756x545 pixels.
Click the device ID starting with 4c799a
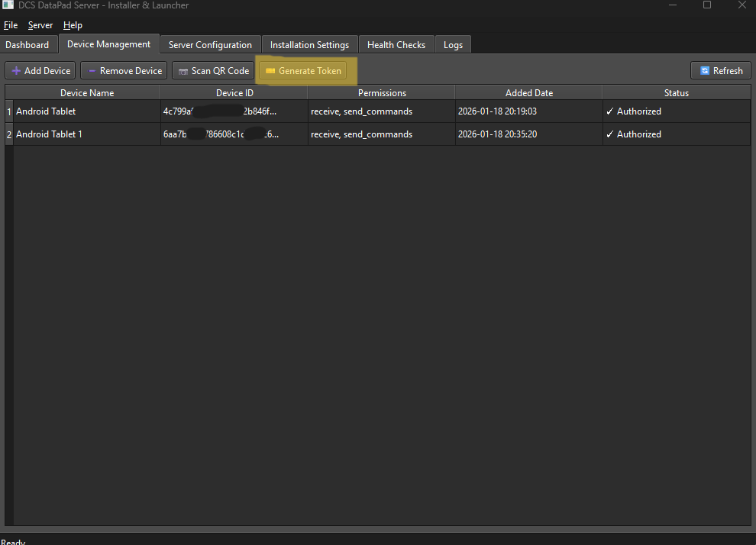(234, 111)
